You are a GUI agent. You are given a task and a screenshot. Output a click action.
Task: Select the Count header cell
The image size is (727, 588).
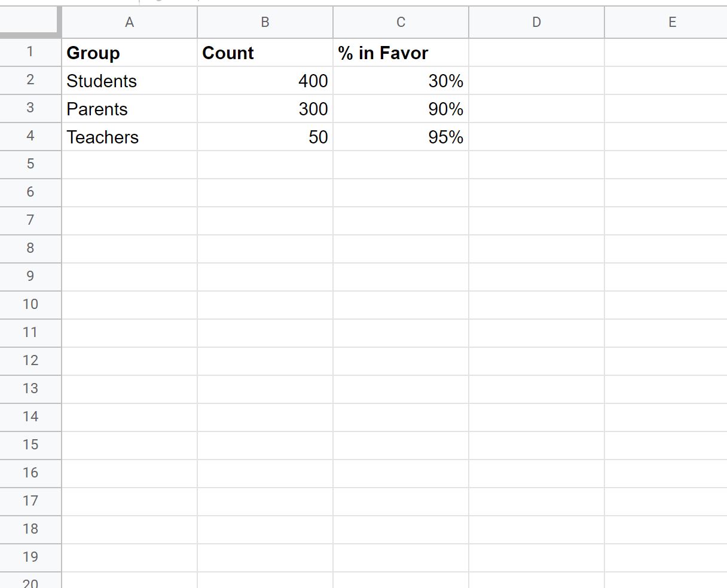click(265, 53)
